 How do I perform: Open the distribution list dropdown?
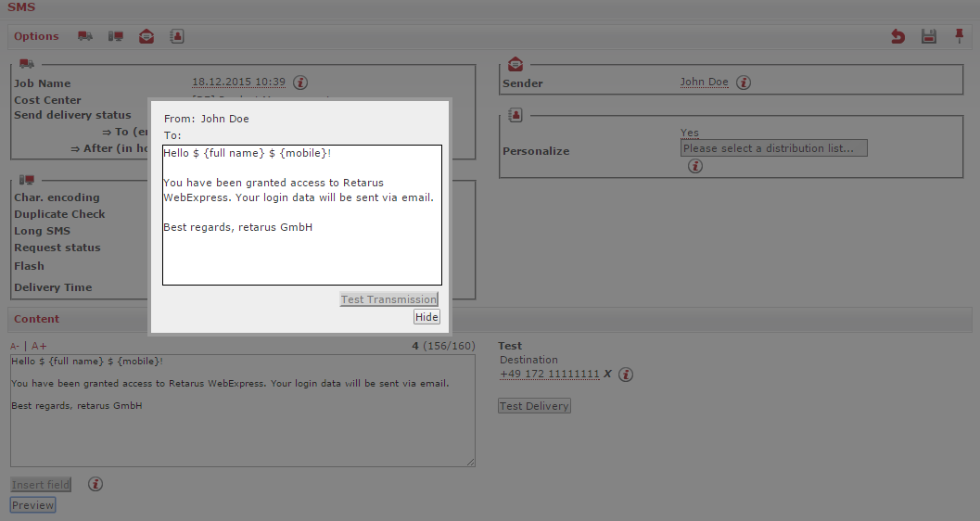point(774,148)
